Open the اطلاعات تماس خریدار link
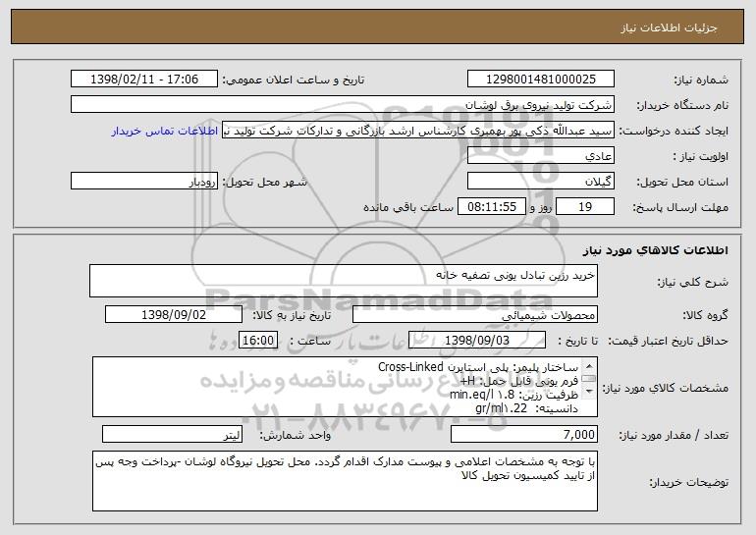Screen dimensions: 756x535 tap(165, 132)
